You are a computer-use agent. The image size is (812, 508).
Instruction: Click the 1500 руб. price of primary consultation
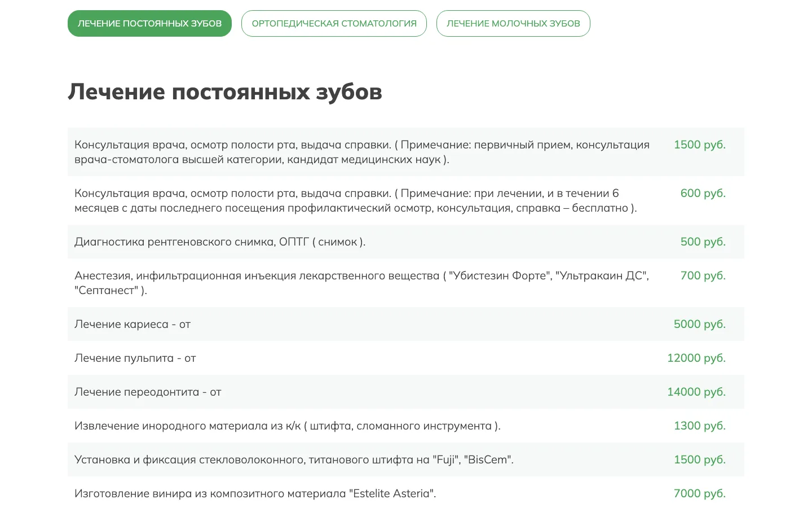tap(700, 144)
